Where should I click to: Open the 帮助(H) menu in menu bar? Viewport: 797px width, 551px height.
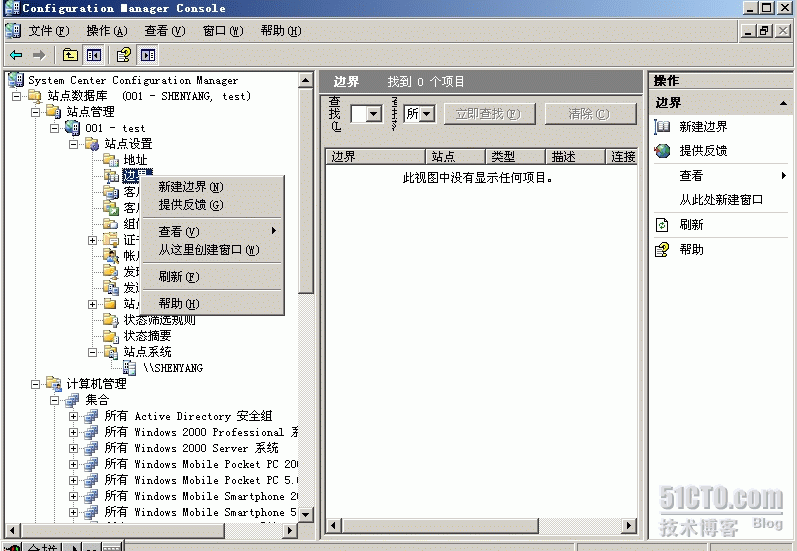(x=281, y=31)
